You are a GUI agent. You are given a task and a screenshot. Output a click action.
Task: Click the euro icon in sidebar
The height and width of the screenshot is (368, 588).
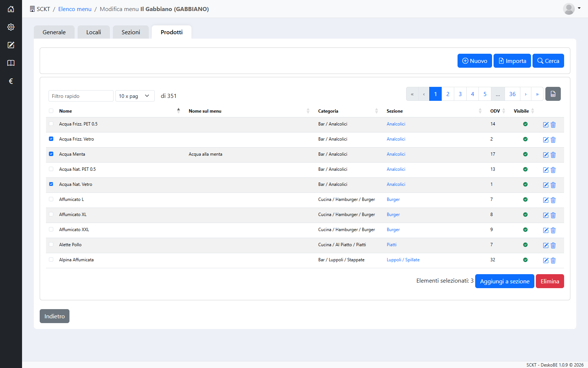pyautogui.click(x=11, y=81)
